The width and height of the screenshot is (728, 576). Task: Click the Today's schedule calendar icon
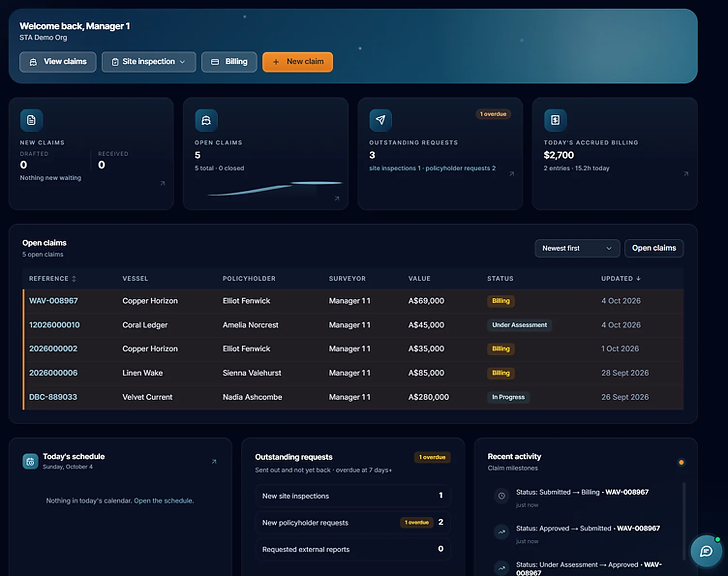(x=30, y=462)
